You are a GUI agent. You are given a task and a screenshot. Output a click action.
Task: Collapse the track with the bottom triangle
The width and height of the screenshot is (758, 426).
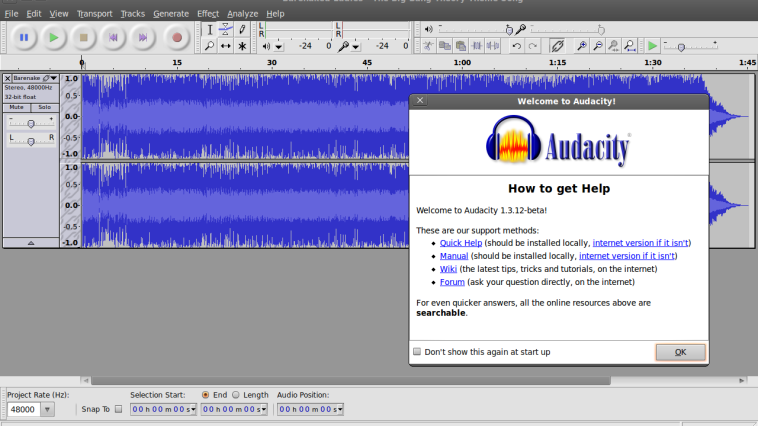[31, 243]
